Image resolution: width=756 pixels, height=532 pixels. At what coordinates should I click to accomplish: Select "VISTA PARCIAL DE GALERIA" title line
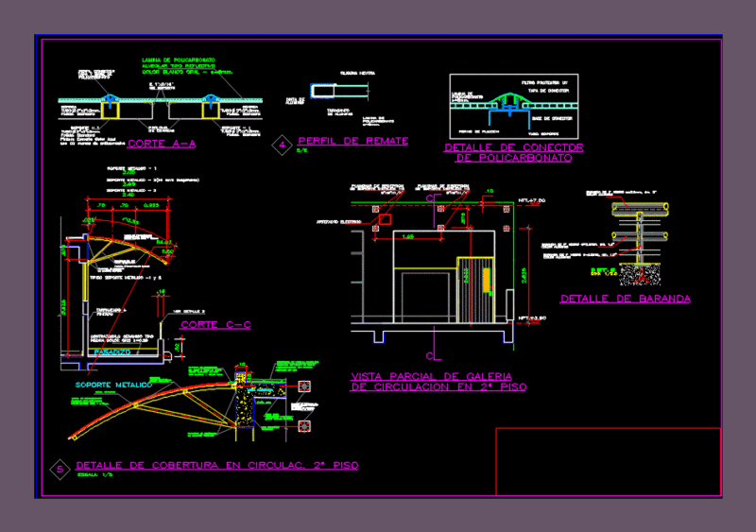431,376
